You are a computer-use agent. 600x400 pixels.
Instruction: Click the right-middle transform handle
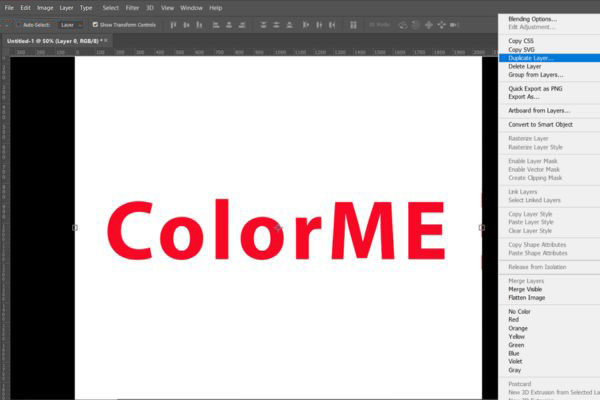click(x=482, y=228)
